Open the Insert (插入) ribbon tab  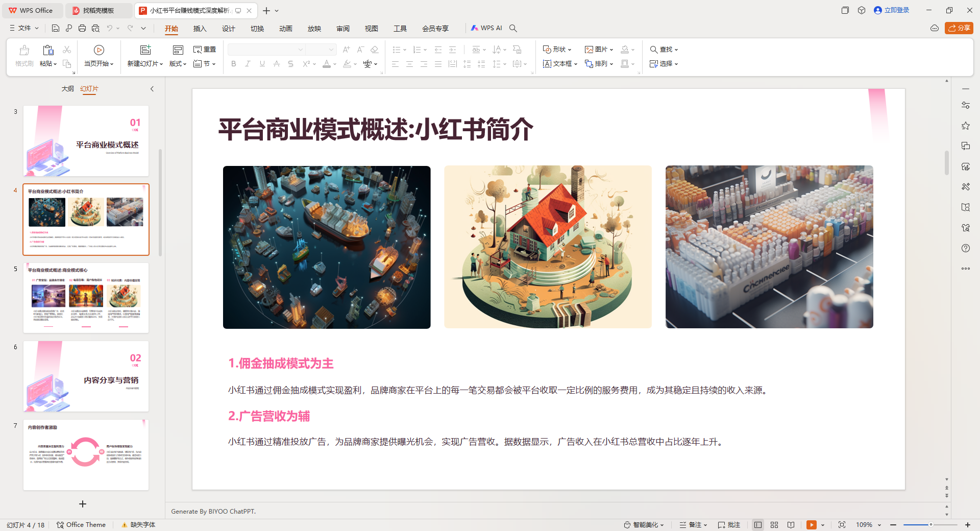click(200, 29)
